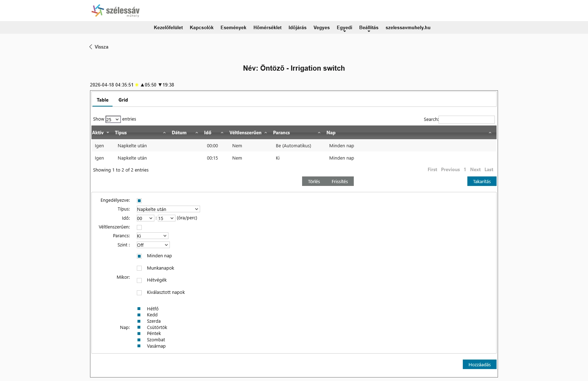
Task: Sort table by Dátum column arrow
Action: pyautogui.click(x=197, y=133)
